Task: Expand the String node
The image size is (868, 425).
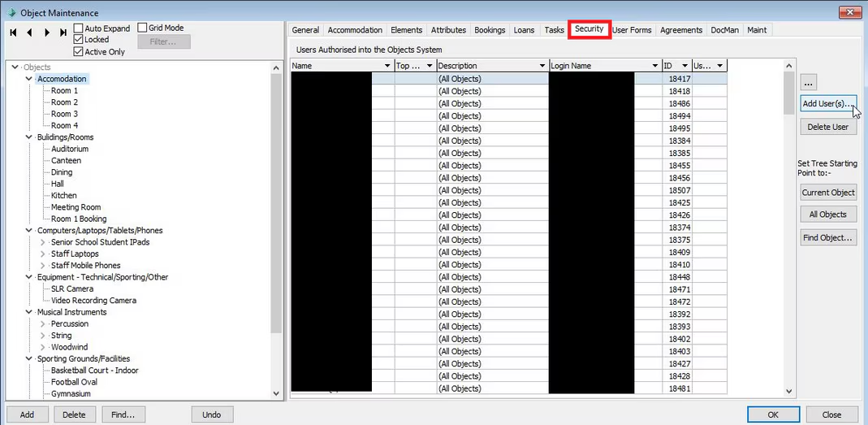Action: point(42,336)
